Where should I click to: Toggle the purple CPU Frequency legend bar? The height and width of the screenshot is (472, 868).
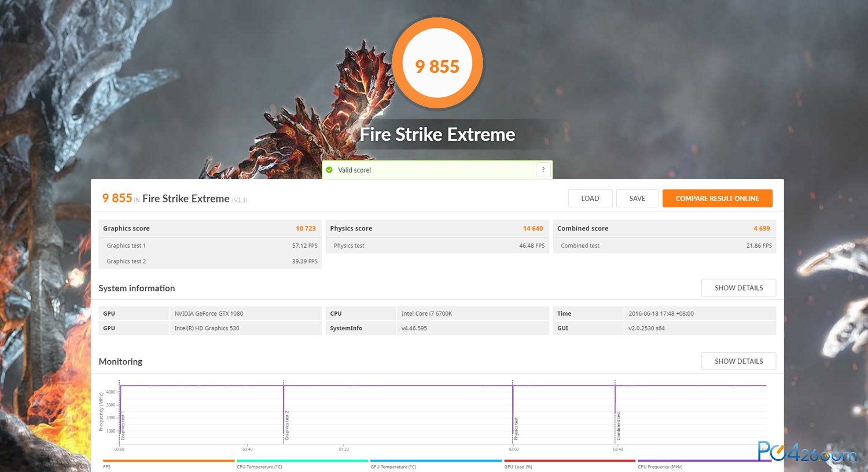[703, 461]
